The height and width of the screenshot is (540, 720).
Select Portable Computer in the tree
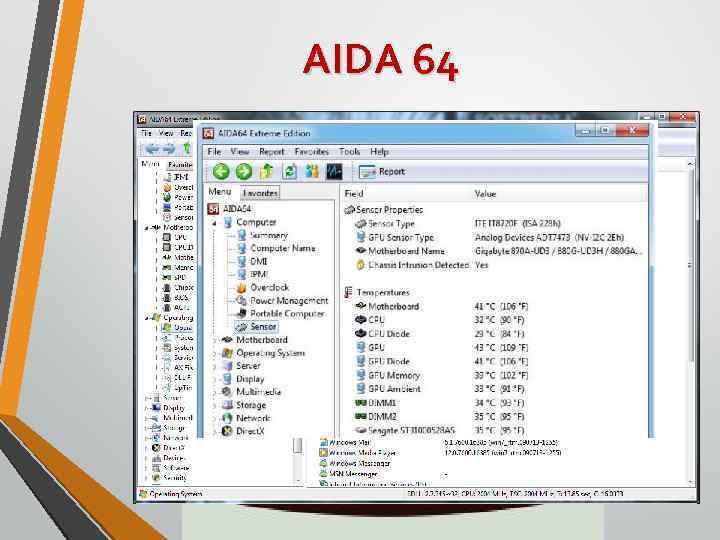281,314
